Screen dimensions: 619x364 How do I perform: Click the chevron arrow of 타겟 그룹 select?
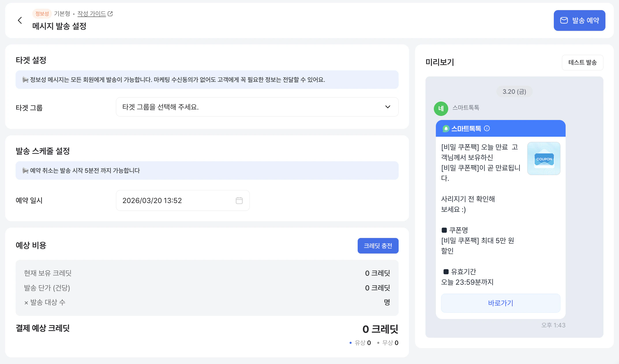(x=388, y=107)
